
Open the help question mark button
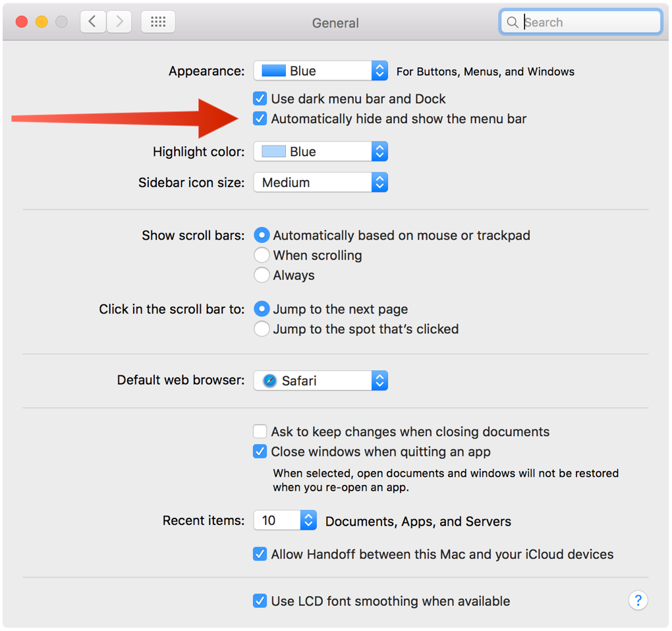(x=638, y=600)
